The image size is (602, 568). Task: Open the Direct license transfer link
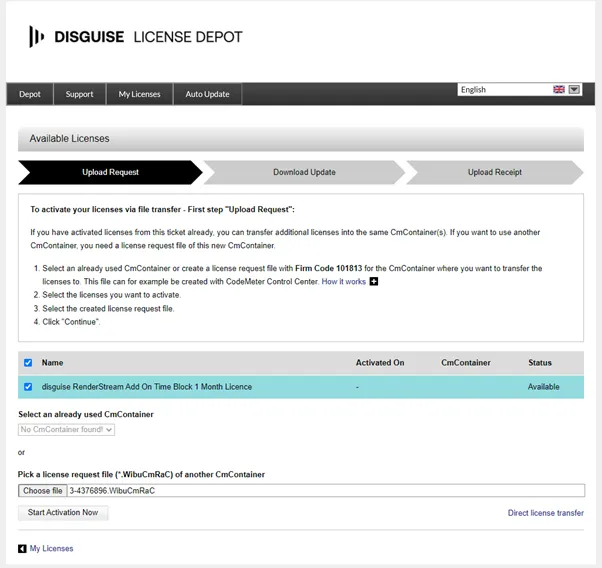(x=546, y=513)
